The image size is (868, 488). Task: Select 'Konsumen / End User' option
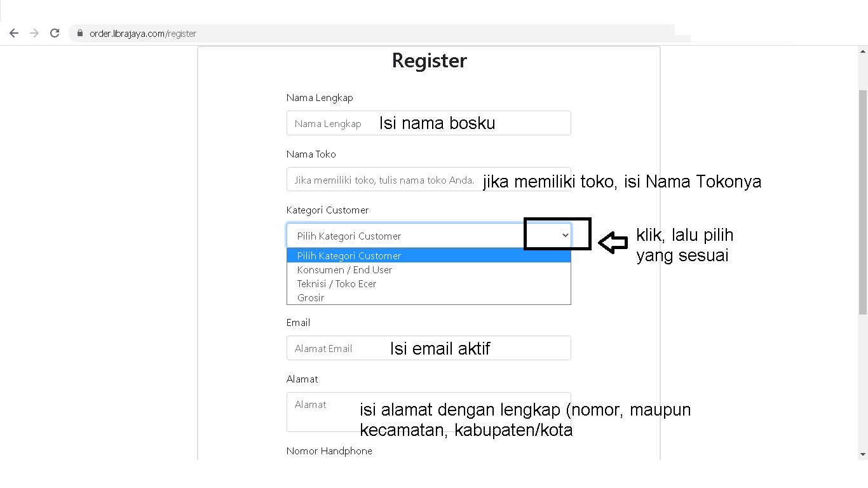pos(428,269)
